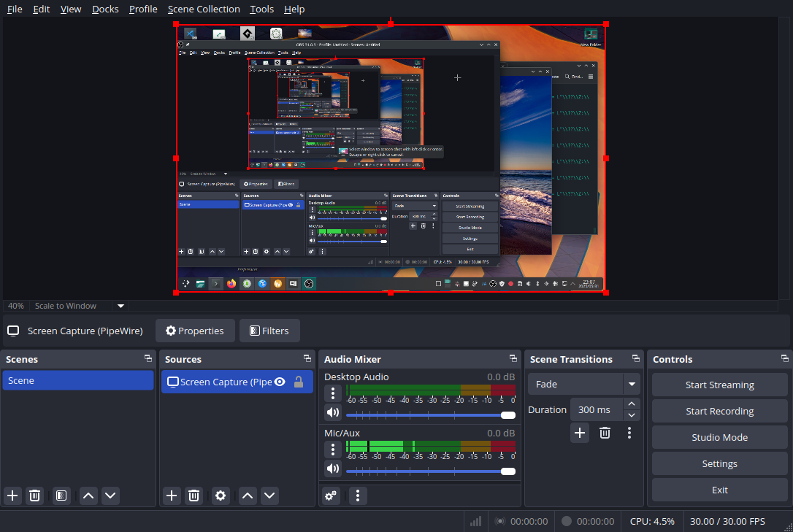Click the Start Recording button
Screen dimensions: 793x532
(719, 411)
